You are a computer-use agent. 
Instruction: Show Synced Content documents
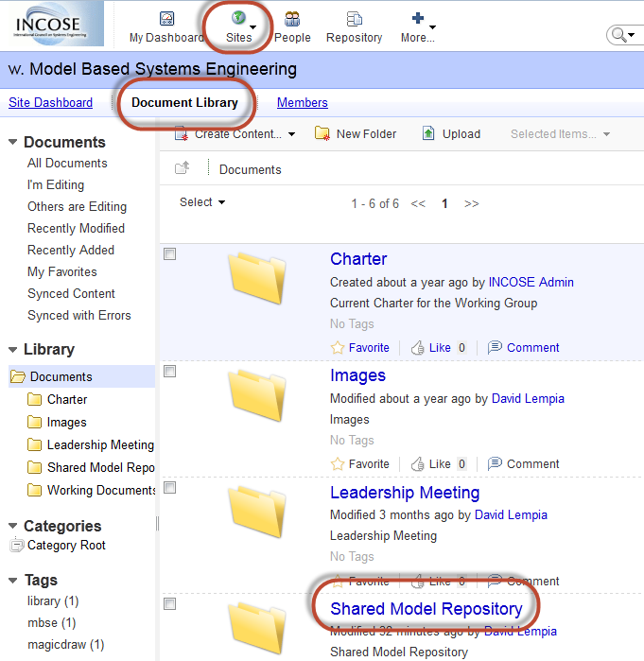click(x=71, y=294)
